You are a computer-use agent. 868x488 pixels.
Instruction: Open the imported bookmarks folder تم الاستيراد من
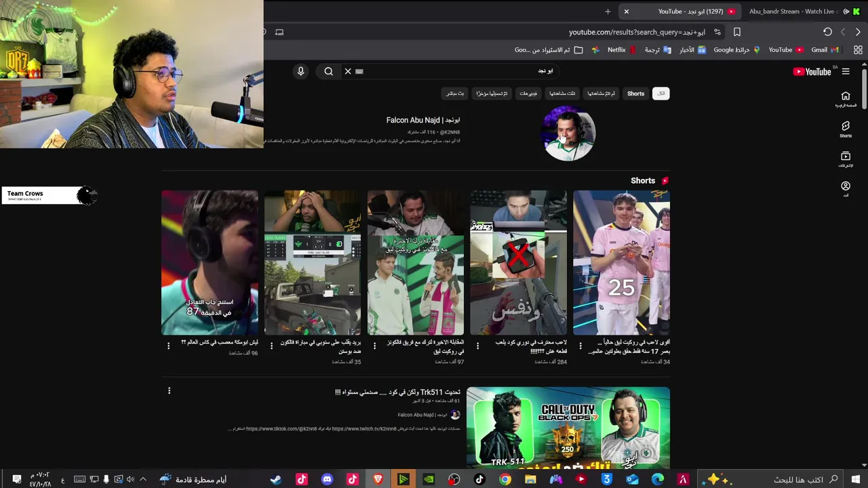[x=548, y=49]
